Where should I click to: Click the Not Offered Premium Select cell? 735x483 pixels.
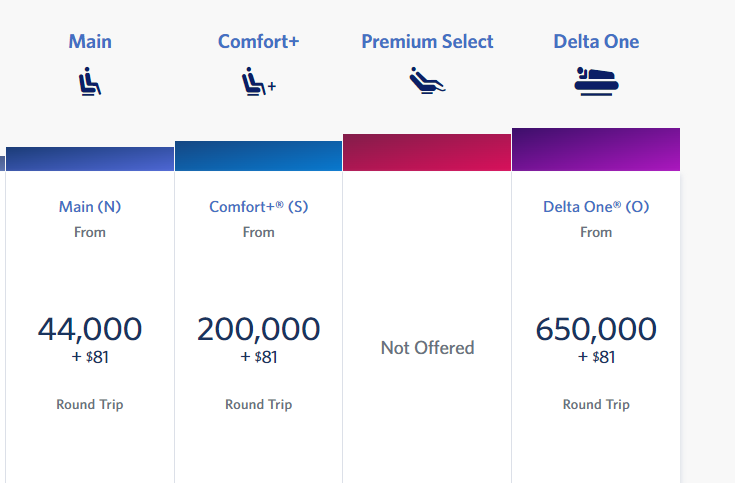pos(428,347)
